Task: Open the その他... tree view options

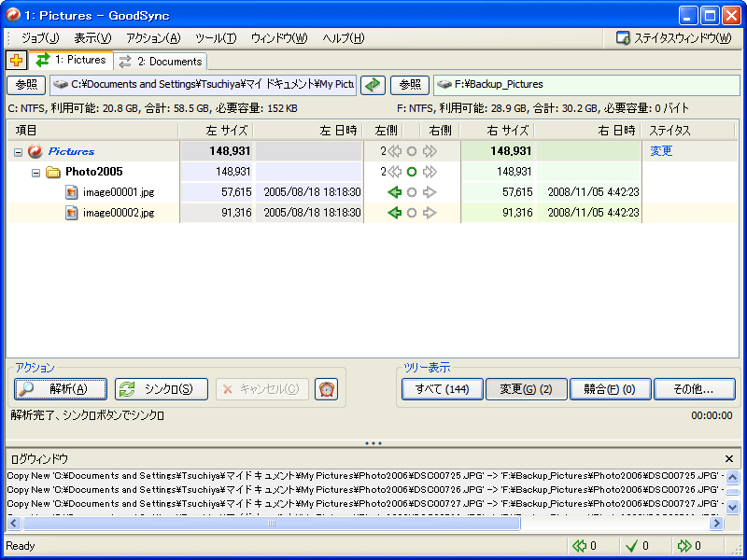Action: (694, 389)
